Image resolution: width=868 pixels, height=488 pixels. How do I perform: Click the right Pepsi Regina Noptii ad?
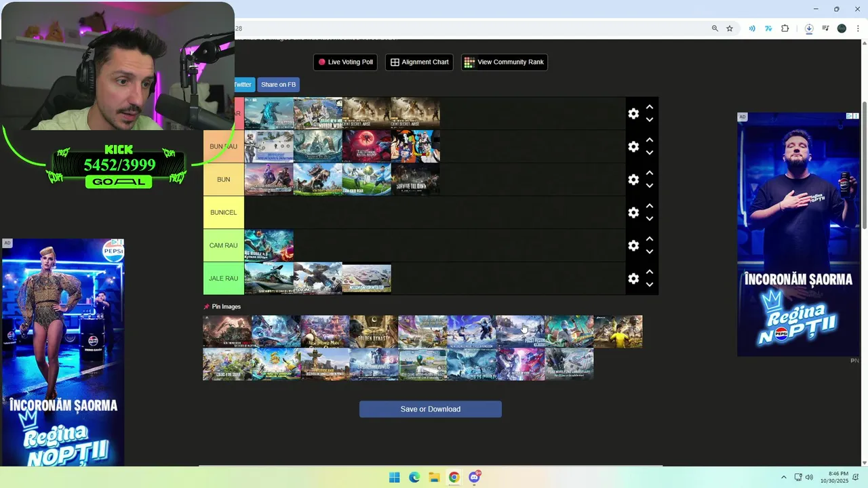click(798, 235)
